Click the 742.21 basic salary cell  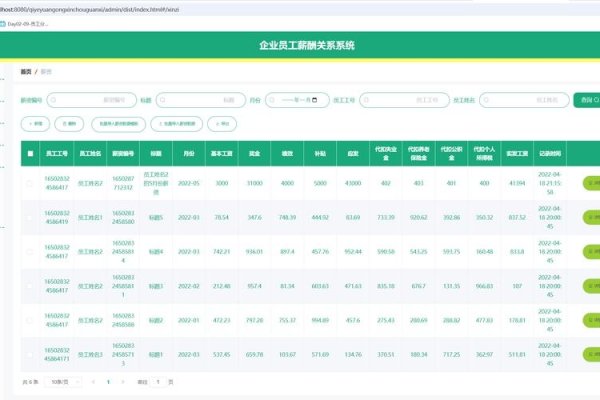[222, 252]
